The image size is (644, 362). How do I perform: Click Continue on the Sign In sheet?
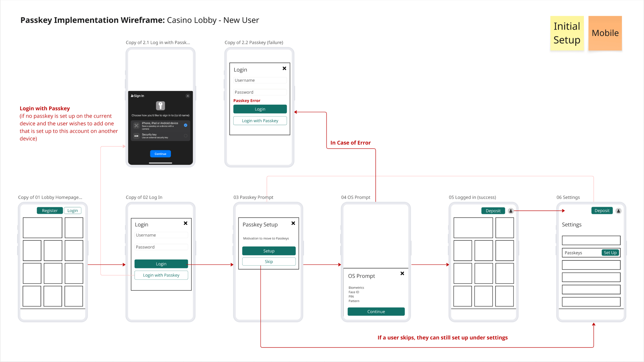160,154
